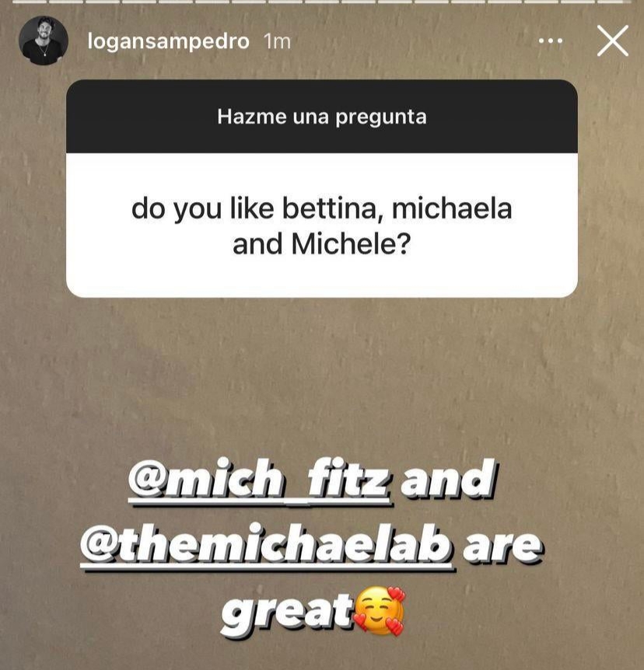Viewport: 644px width, 670px height.
Task: Open the three-dot more options menu
Action: pos(551,41)
